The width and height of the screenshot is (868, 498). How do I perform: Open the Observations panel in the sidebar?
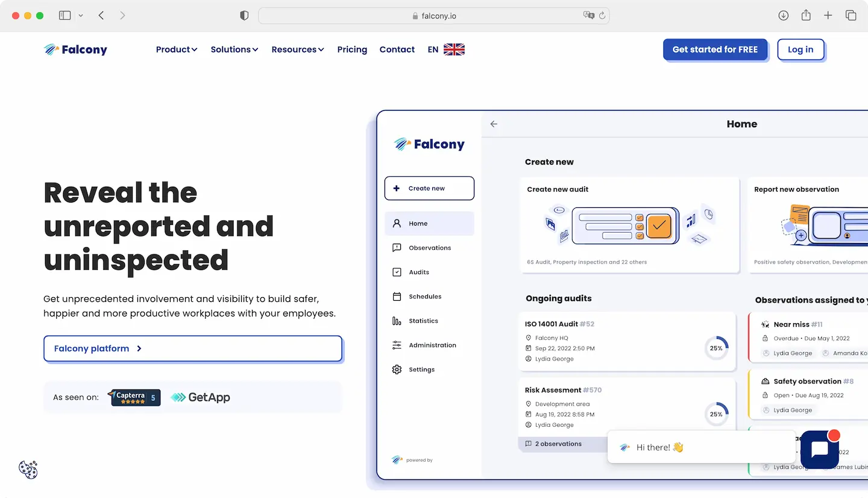click(x=429, y=247)
